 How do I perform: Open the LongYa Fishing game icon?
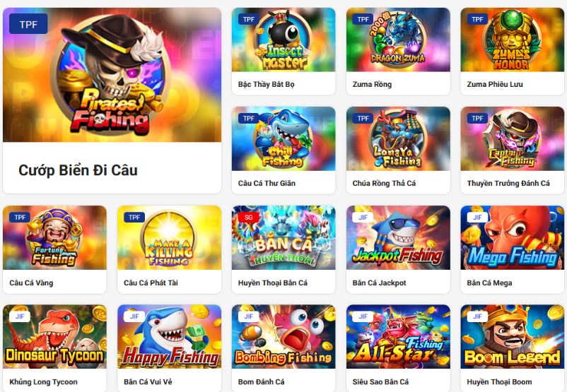398,138
